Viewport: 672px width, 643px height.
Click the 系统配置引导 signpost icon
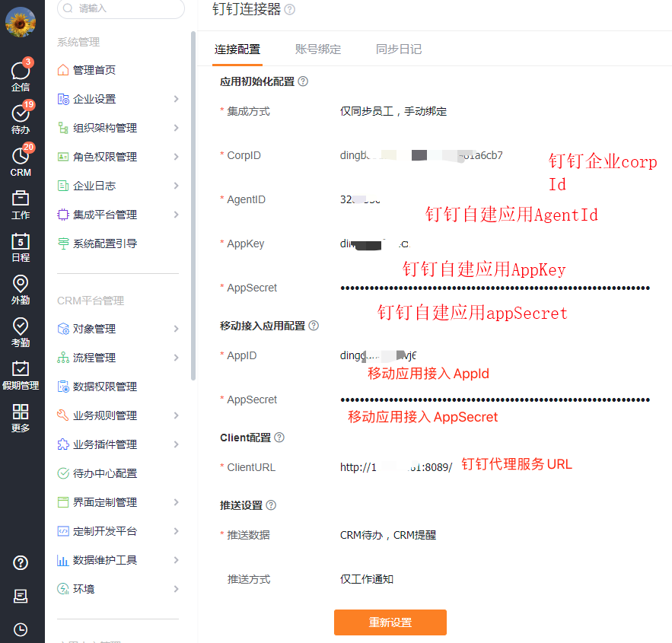(x=63, y=244)
